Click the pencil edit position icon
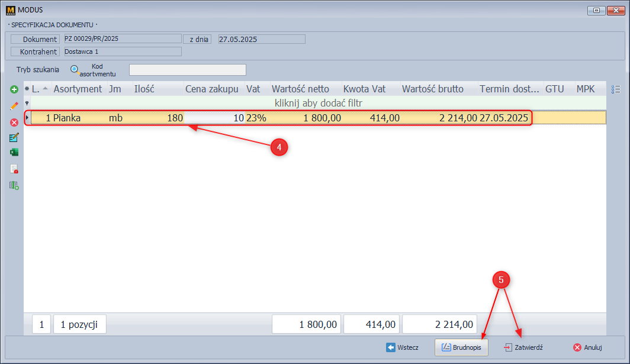Screen dimensions: 630x364 14,106
